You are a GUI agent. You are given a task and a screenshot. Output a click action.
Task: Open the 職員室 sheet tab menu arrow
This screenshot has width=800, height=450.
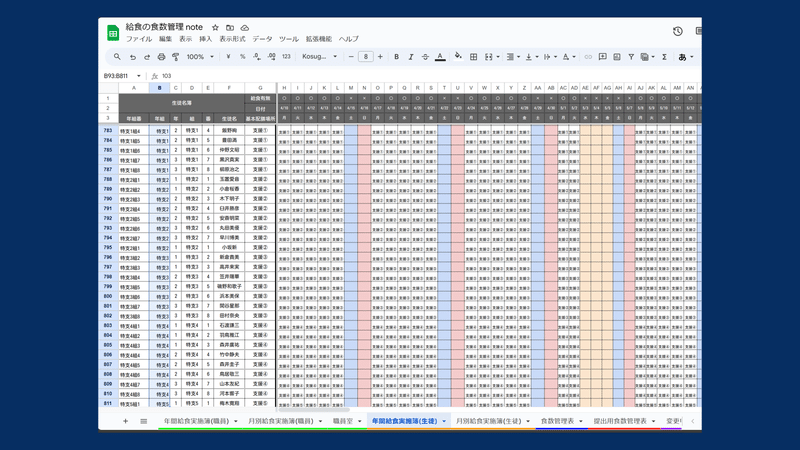coord(360,421)
